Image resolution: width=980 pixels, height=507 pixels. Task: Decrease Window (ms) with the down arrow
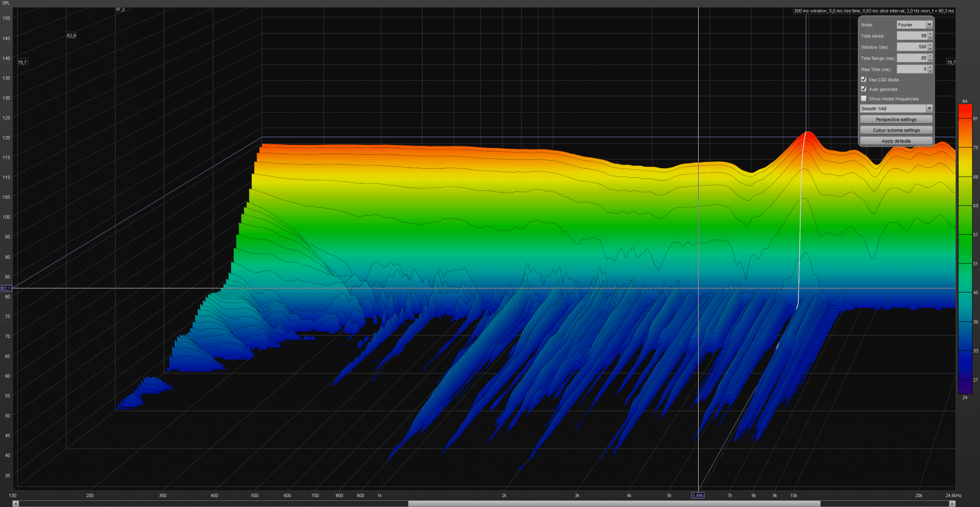click(x=930, y=49)
